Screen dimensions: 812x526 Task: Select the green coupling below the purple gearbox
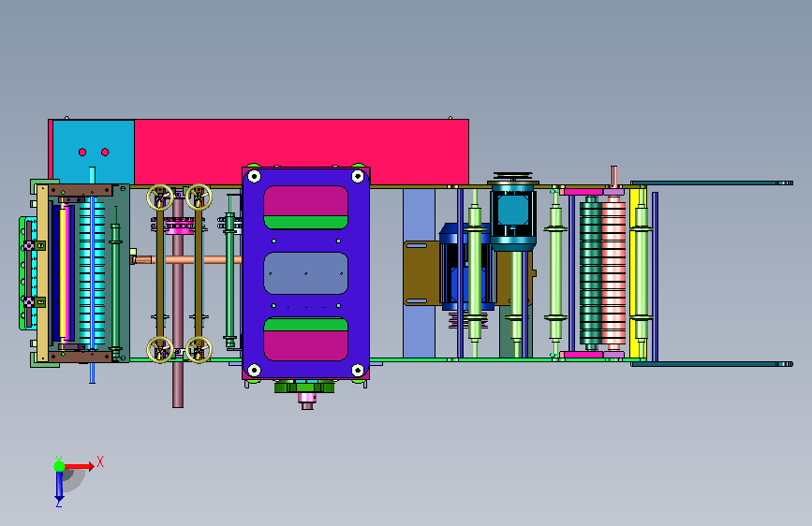tap(304, 387)
